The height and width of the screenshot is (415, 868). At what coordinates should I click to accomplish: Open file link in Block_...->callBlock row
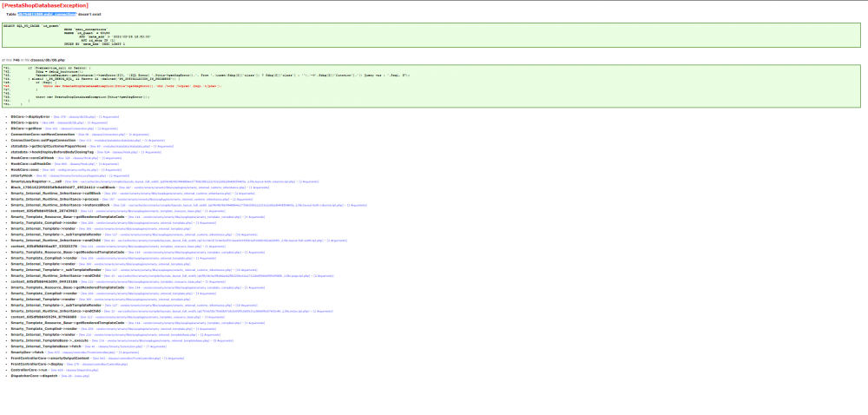click(182, 188)
